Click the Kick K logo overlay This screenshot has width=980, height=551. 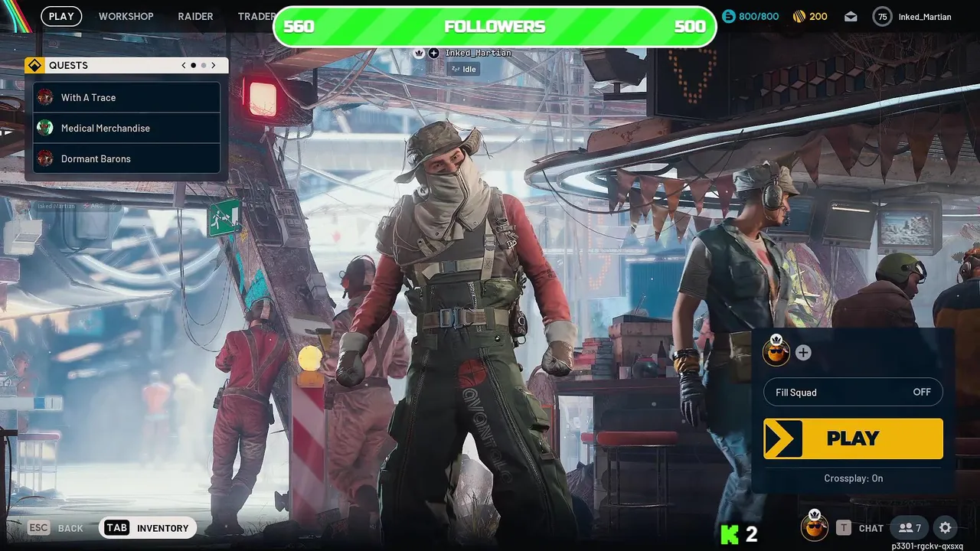click(x=730, y=534)
